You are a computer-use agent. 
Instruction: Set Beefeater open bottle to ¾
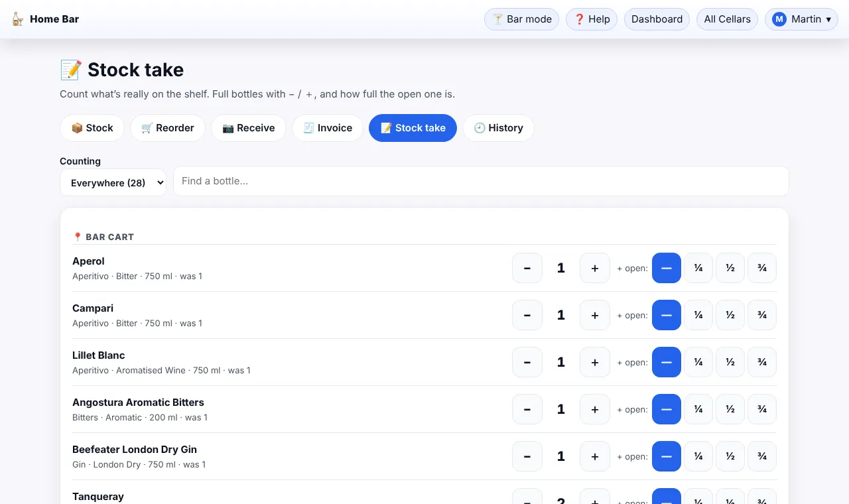(x=762, y=456)
